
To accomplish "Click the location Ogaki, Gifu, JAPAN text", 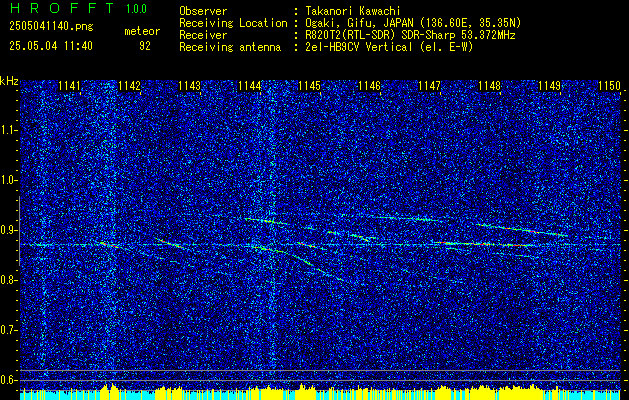I will [x=413, y=23].
